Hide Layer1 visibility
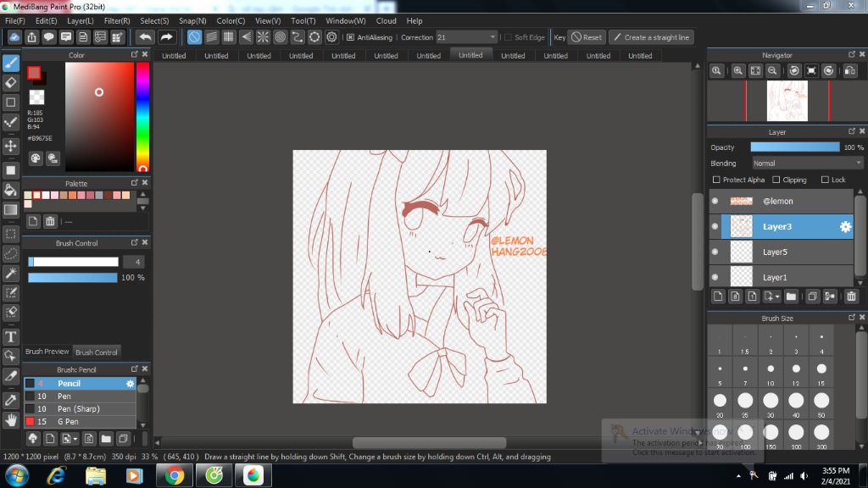Viewport: 868px width, 488px height. [x=715, y=277]
